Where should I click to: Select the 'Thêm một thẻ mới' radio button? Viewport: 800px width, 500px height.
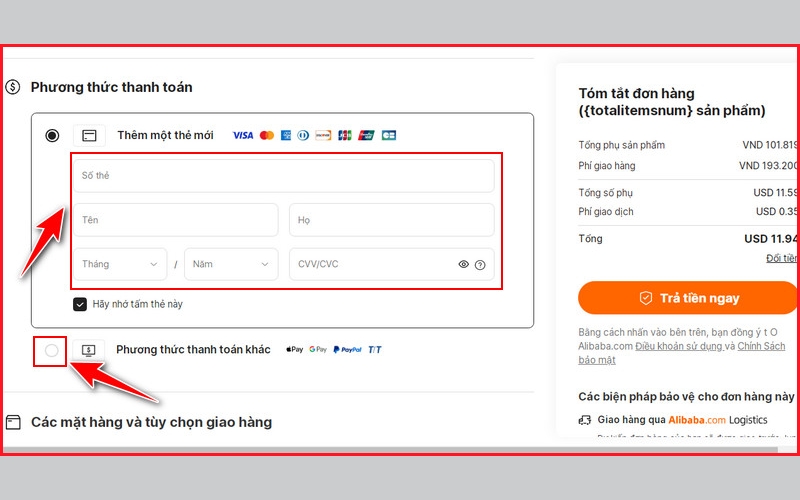coord(52,136)
